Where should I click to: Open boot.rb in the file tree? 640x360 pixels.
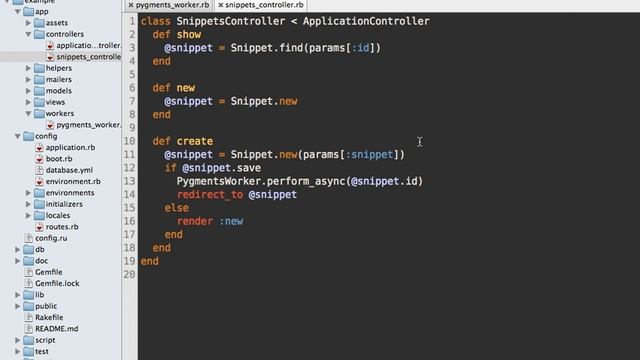59,159
